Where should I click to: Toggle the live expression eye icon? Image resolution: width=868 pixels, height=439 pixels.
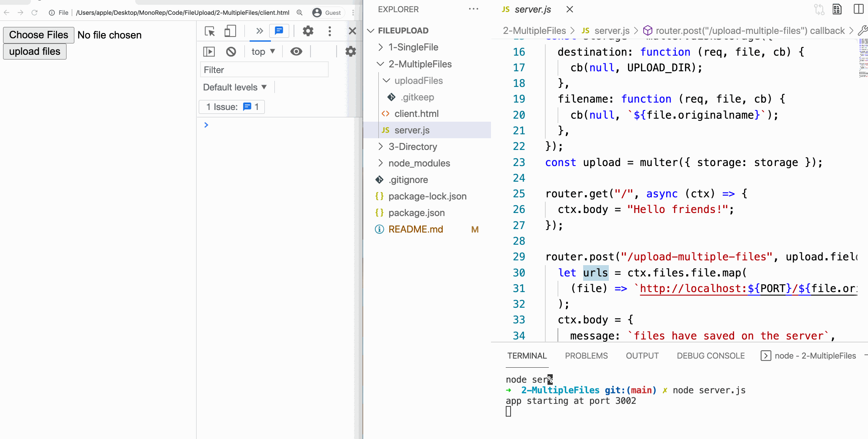pos(296,52)
